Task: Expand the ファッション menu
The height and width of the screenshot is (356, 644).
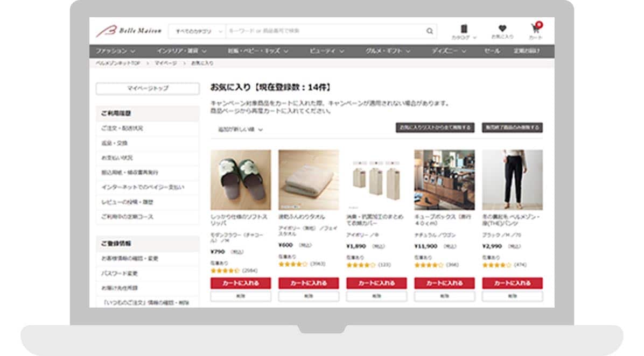Action: click(x=115, y=51)
